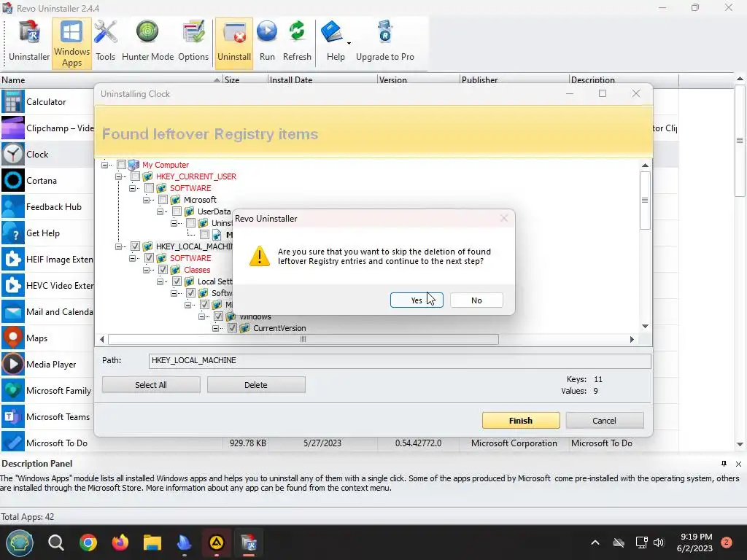Select the Get Help app icon
Viewport: 747px width, 560px height.
click(12, 233)
